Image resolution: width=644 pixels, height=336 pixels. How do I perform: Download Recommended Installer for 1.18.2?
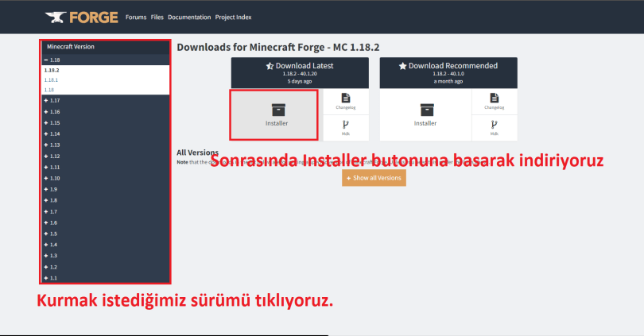coord(425,115)
